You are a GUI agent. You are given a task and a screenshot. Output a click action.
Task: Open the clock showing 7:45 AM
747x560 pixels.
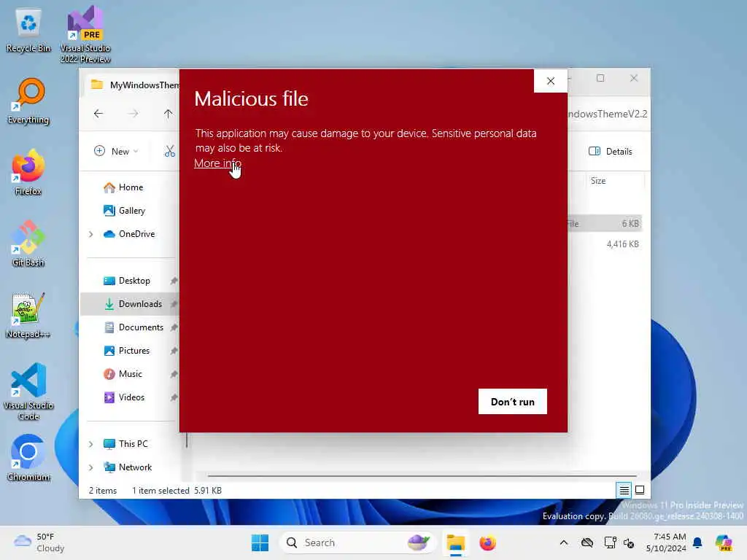(x=666, y=542)
